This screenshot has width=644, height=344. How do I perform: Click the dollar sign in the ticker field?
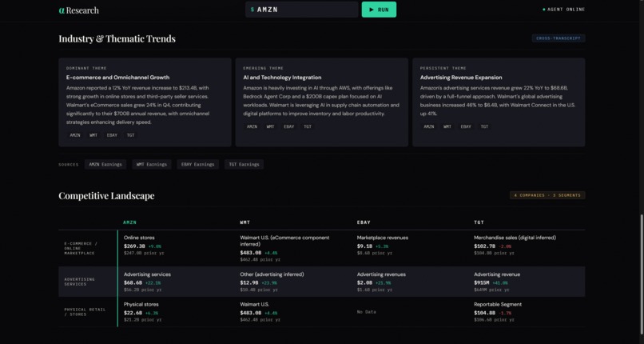point(252,10)
